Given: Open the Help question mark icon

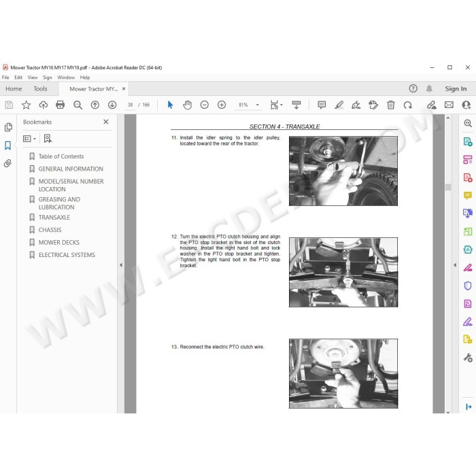Looking at the screenshot, I should tap(413, 88).
